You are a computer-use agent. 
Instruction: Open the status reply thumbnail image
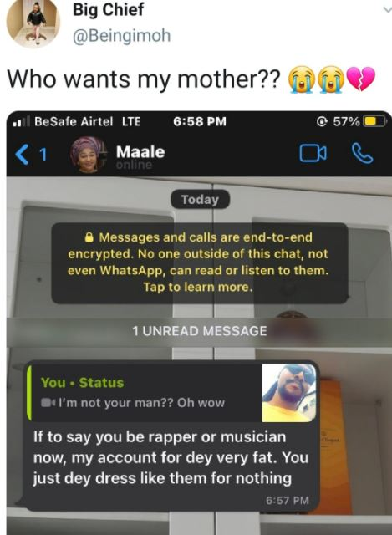(288, 393)
